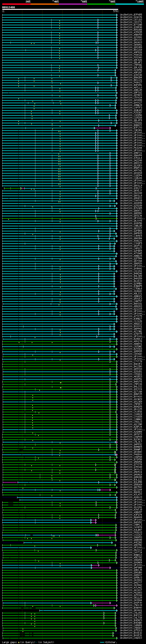Click hit label UniRef100_A7S9A5
This screenshot has width=146, height=644.
pyautogui.click(x=131, y=254)
